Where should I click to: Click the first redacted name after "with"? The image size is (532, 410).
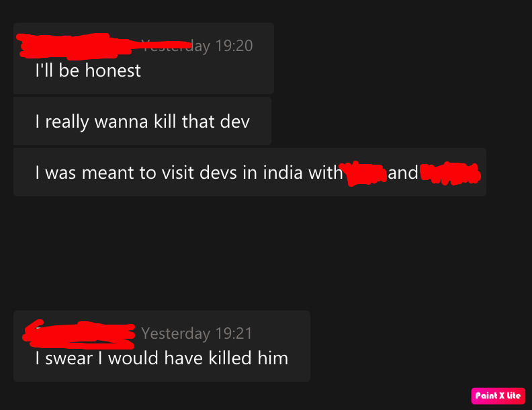(363, 173)
